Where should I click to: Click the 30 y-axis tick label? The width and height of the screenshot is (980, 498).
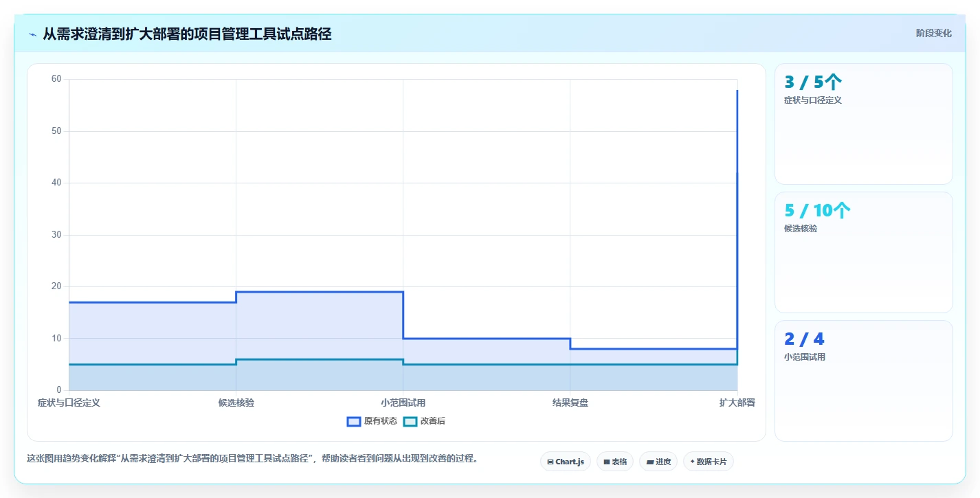(56, 235)
